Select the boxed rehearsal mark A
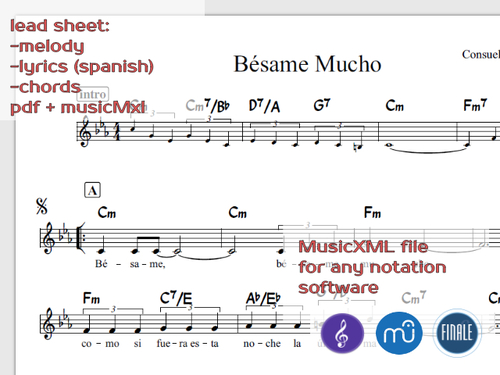This screenshot has height=375, width=500. 92,190
